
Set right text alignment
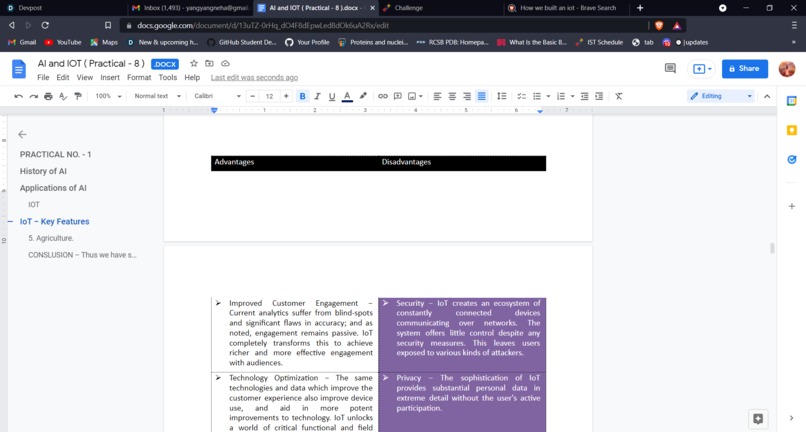(x=467, y=96)
